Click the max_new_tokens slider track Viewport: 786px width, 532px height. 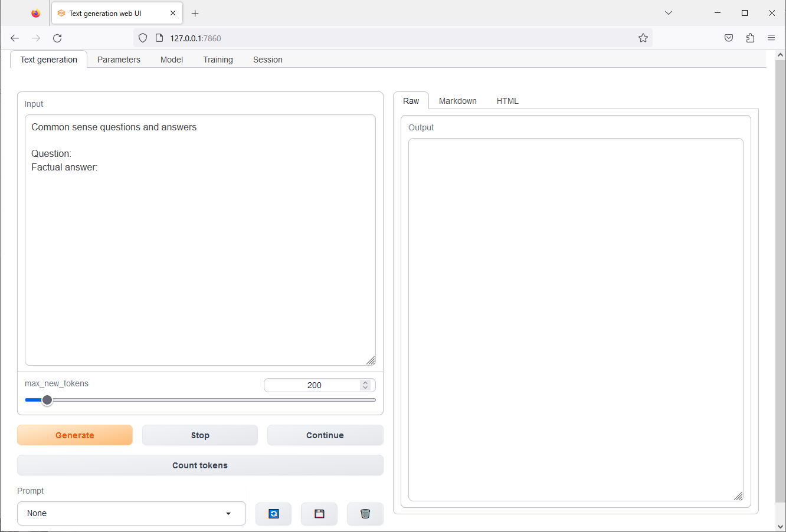pos(201,399)
